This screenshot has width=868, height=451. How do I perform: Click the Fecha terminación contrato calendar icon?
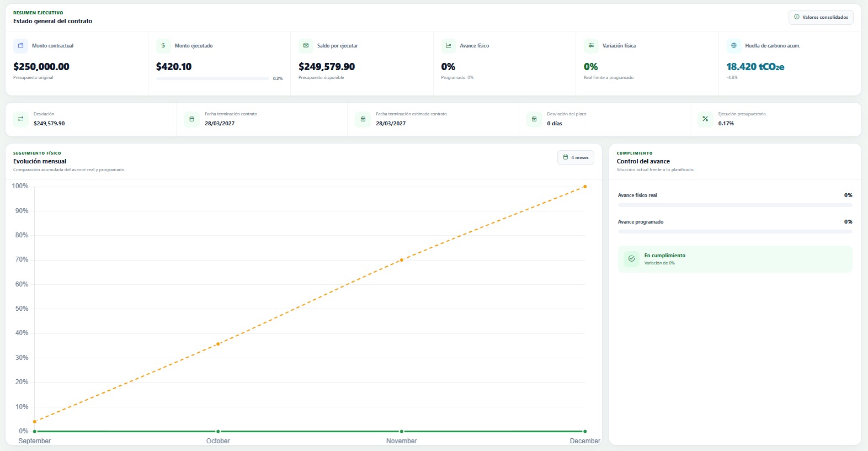191,119
